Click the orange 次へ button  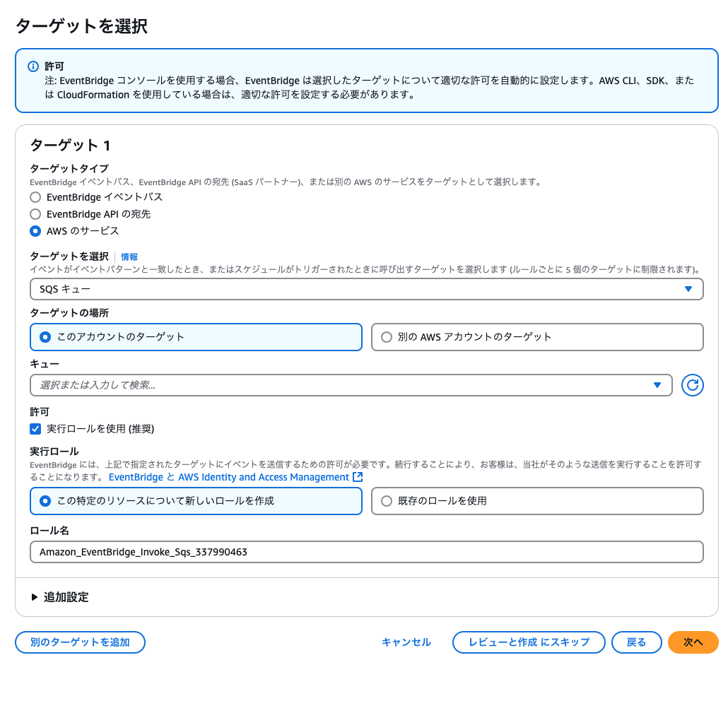click(693, 642)
